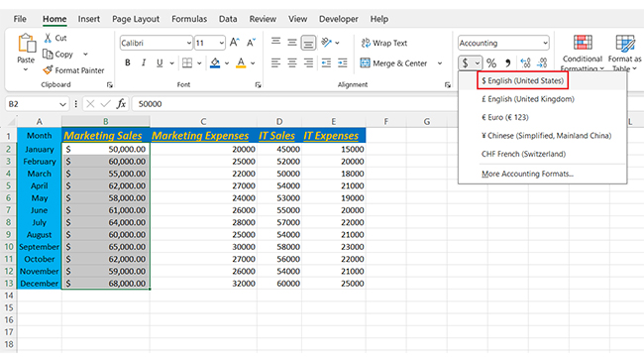Open the Font settings dialog launcher
Image resolution: width=644 pixels, height=362 pixels.
(258, 84)
